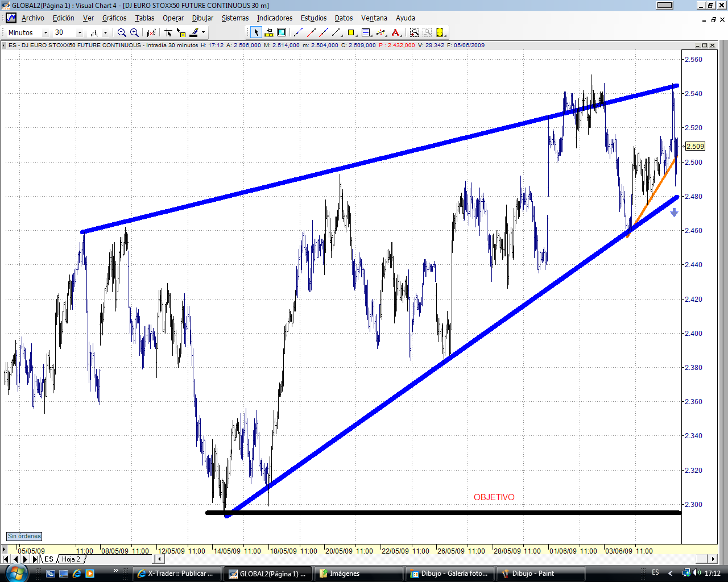Viewport: 728px width, 582px height.
Task: Click the Sin órdenes status label
Action: 24,536
